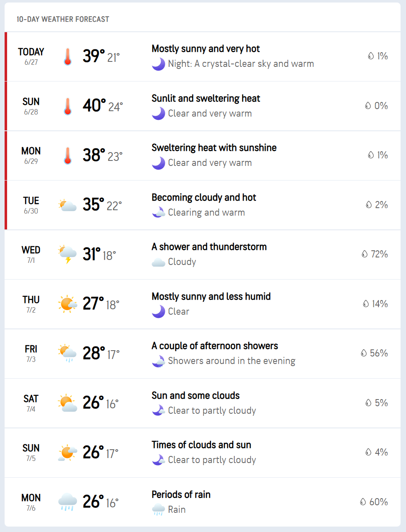406x532 pixels.
Task: Click the mostly sunny icon for THU 7/2
Action: pyautogui.click(x=68, y=304)
